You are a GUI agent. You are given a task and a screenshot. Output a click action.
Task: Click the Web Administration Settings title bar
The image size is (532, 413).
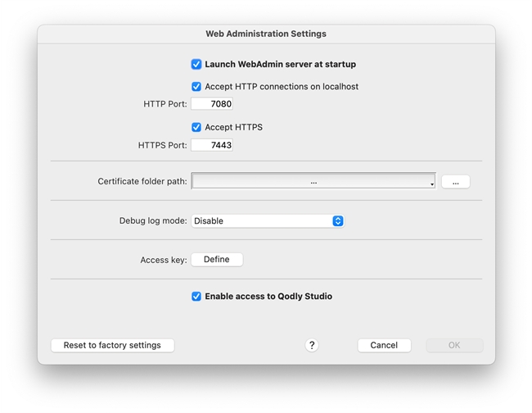pos(266,34)
